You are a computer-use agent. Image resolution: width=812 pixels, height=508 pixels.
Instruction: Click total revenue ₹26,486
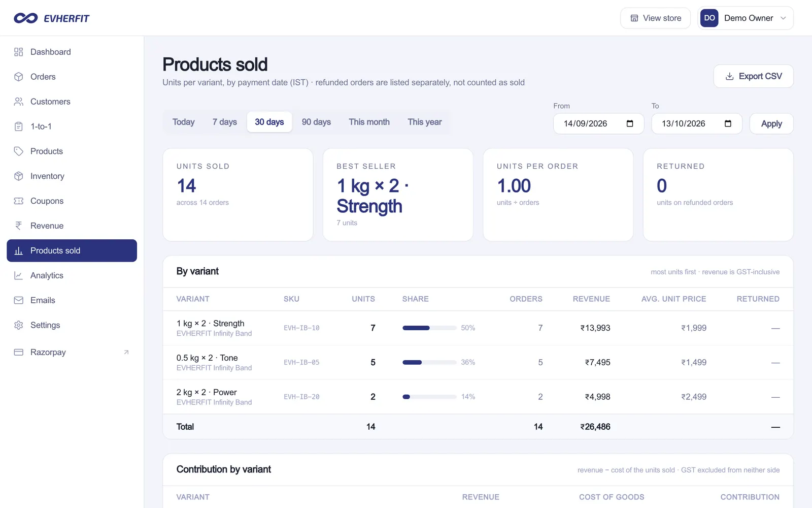pos(595,427)
